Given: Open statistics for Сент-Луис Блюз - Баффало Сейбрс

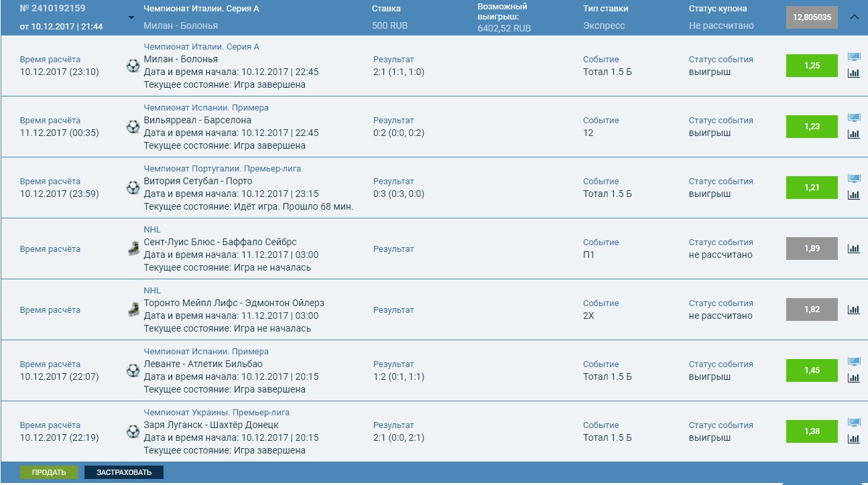Looking at the screenshot, I should pos(854,249).
